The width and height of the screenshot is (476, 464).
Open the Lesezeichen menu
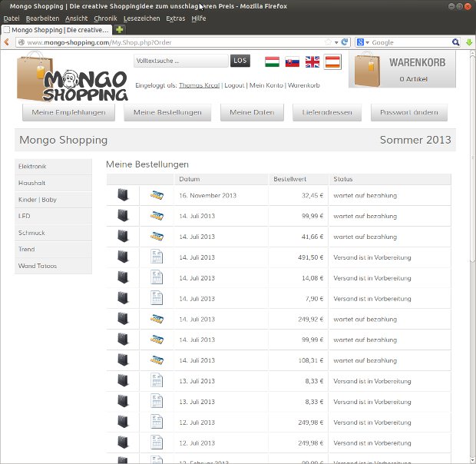(141, 18)
